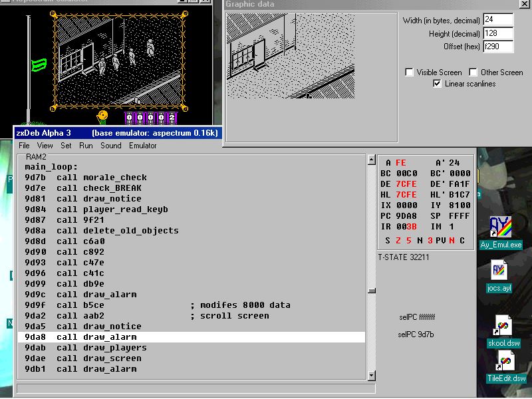The width and height of the screenshot is (532, 399).
Task: Click the Height decimal input field
Action: coord(498,33)
